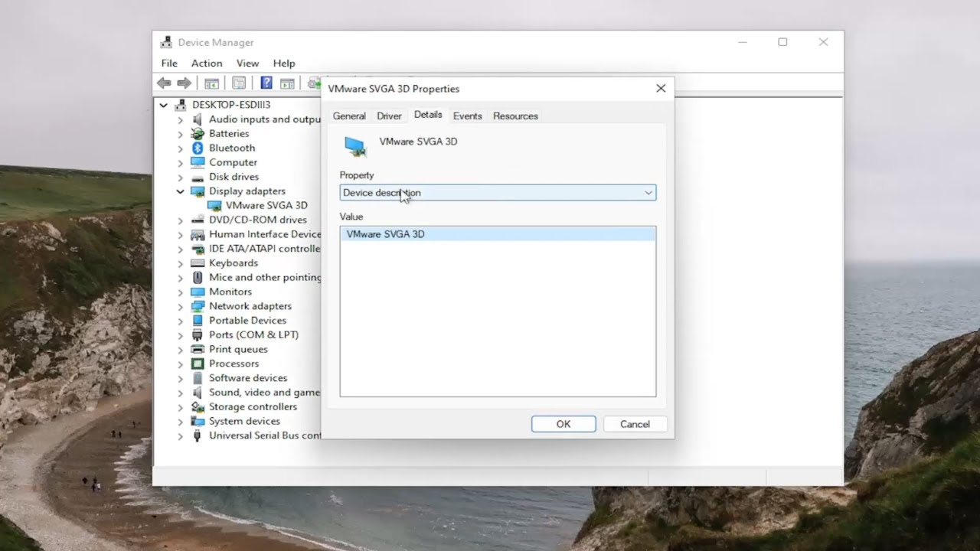Click the Device Manager title bar icon

coord(166,42)
